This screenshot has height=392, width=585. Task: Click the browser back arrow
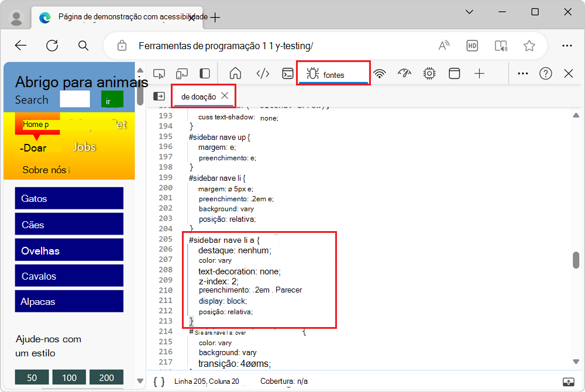pos(21,46)
